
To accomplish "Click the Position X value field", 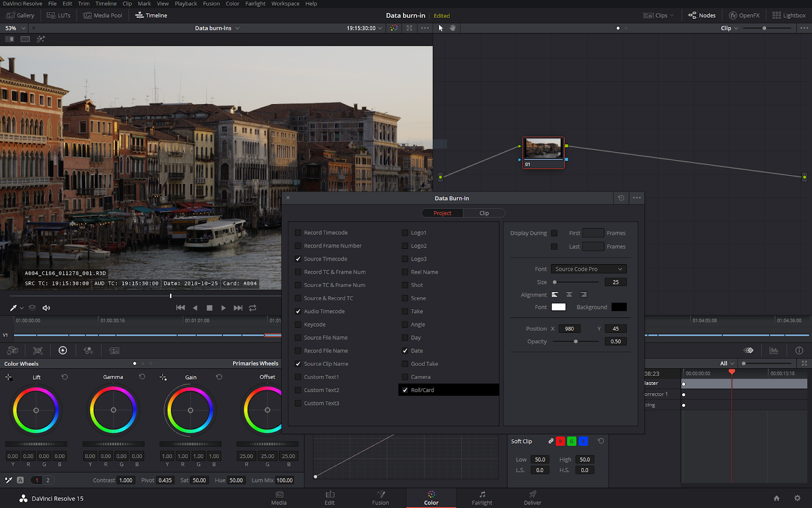I will click(569, 329).
